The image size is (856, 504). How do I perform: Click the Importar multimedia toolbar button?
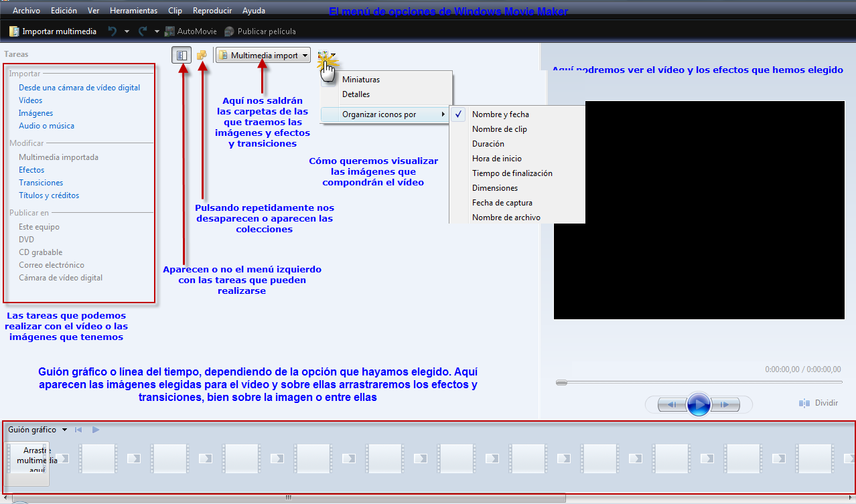coord(53,31)
